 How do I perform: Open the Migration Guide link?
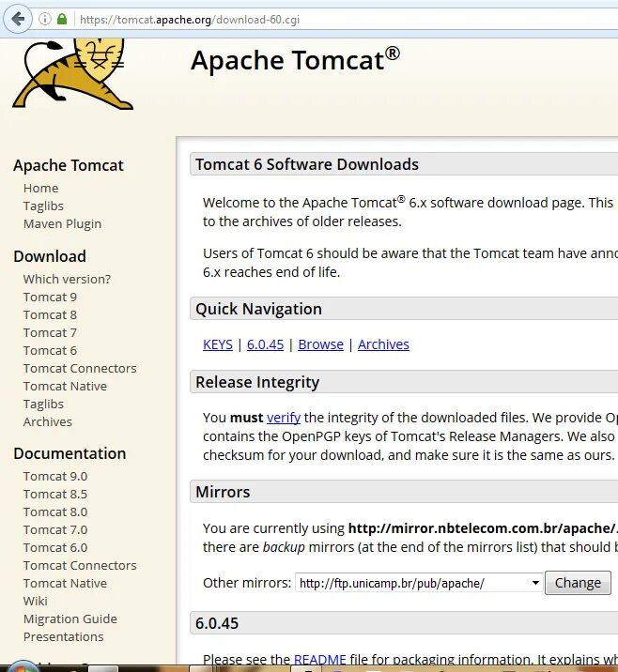(x=70, y=619)
